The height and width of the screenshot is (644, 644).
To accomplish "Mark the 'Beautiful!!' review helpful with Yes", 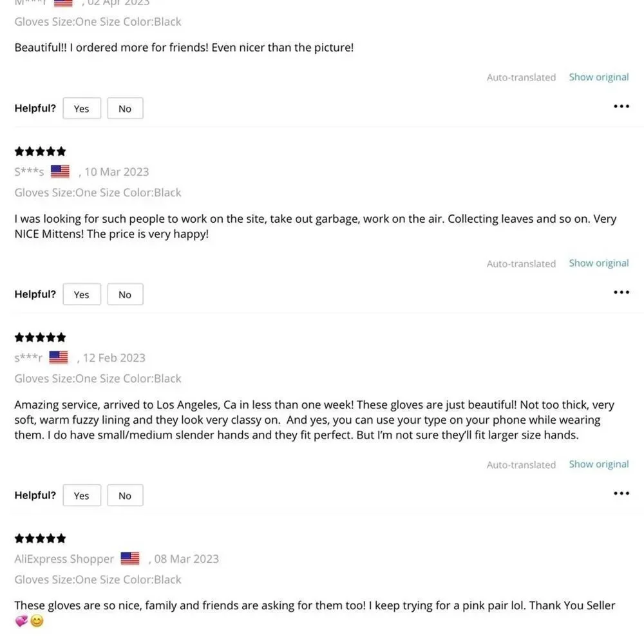I will (82, 108).
